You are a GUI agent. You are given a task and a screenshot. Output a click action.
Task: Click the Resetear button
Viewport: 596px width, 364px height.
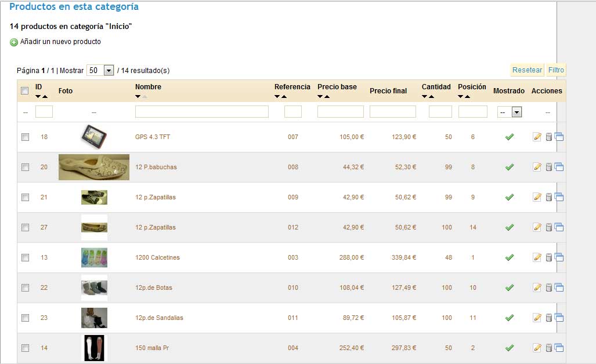coord(527,70)
